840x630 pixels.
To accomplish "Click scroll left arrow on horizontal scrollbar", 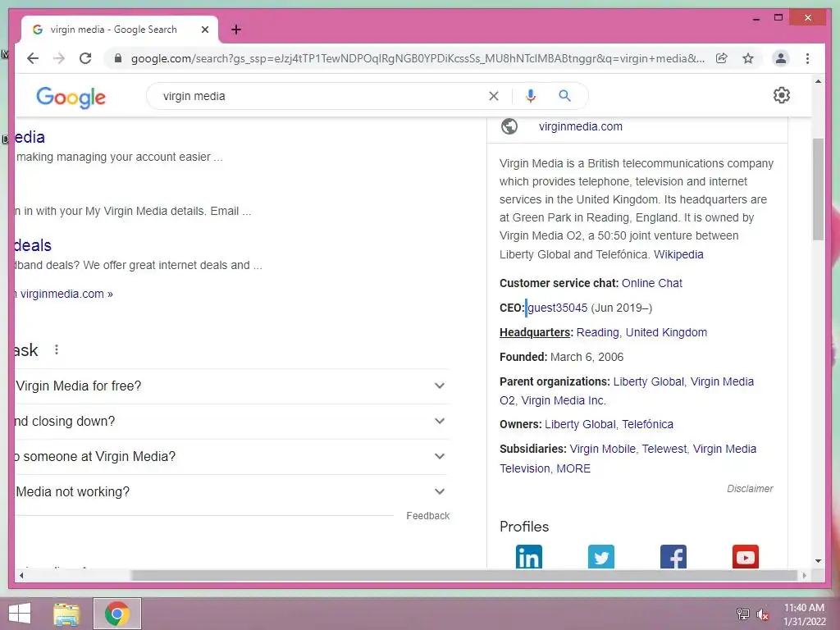I will click(x=21, y=575).
